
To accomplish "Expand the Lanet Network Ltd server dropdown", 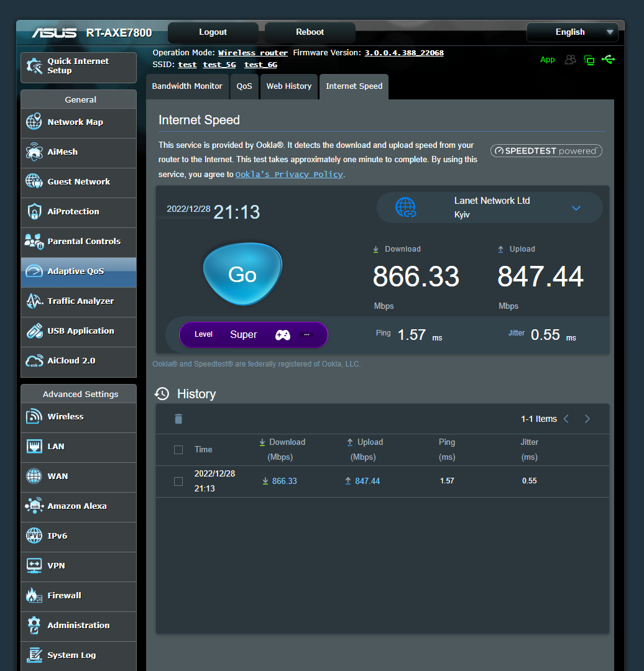I will pyautogui.click(x=576, y=208).
